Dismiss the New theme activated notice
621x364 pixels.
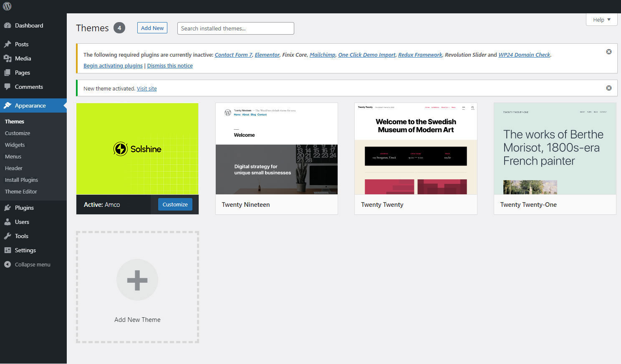608,88
